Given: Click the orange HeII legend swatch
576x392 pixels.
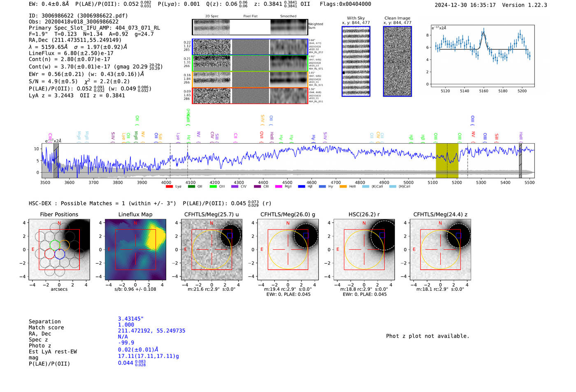Looking at the screenshot, I should pos(343,187).
